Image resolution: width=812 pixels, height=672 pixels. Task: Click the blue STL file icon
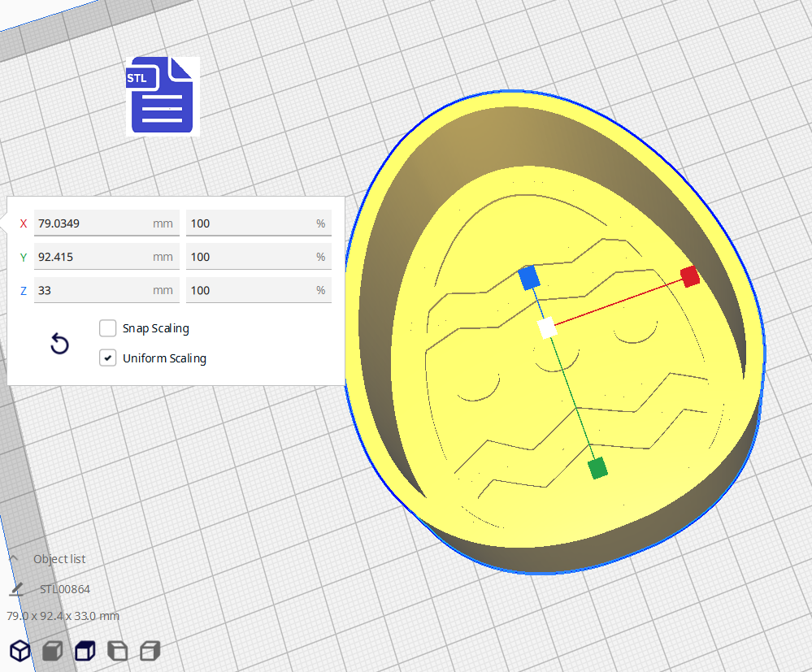click(162, 95)
